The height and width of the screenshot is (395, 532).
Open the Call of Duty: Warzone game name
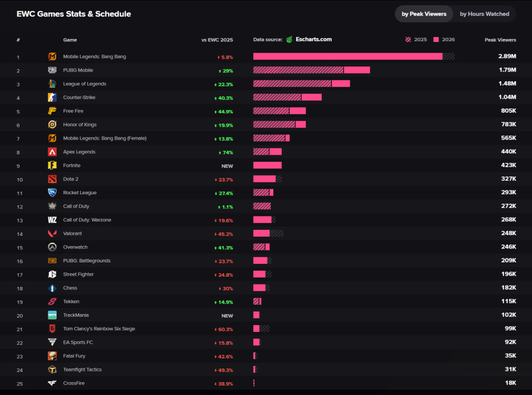[87, 220]
